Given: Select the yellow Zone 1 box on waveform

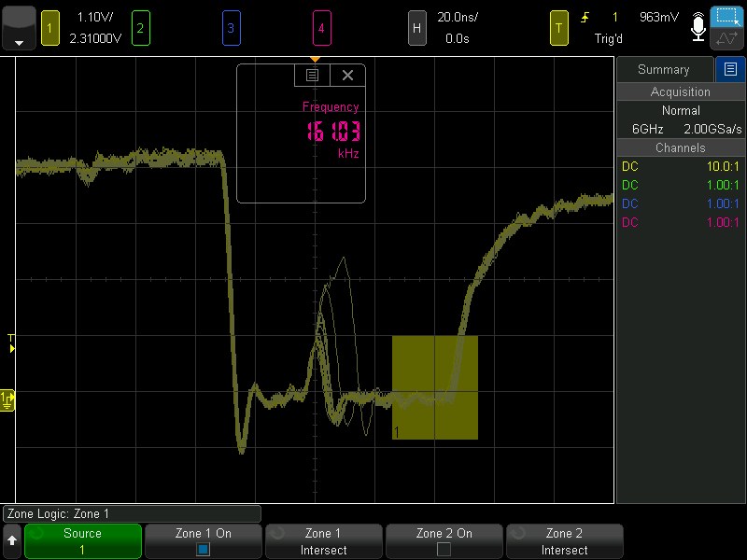Looking at the screenshot, I should [x=435, y=387].
